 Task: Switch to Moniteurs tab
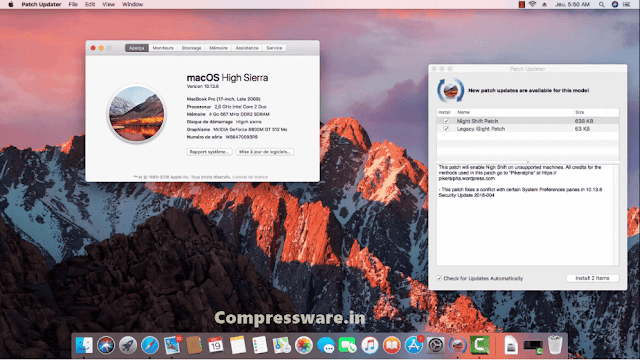[163, 48]
